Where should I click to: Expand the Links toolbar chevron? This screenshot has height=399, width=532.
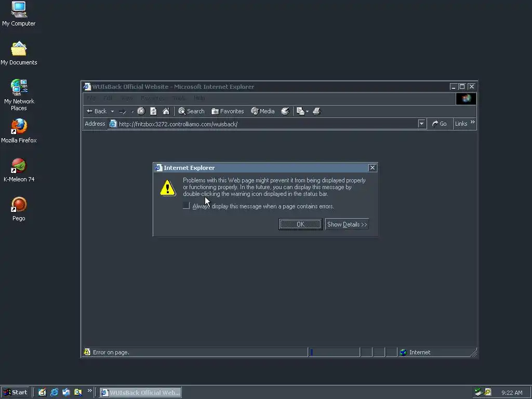(x=473, y=122)
